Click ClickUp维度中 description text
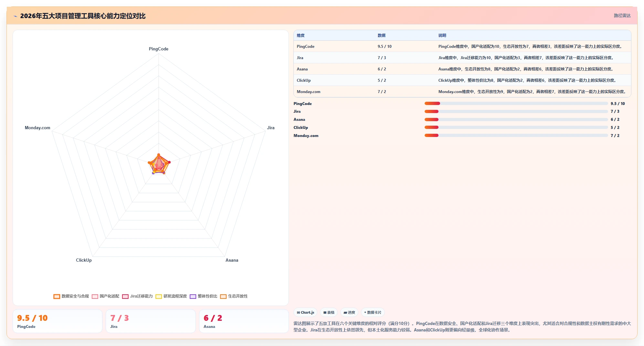 (528, 80)
